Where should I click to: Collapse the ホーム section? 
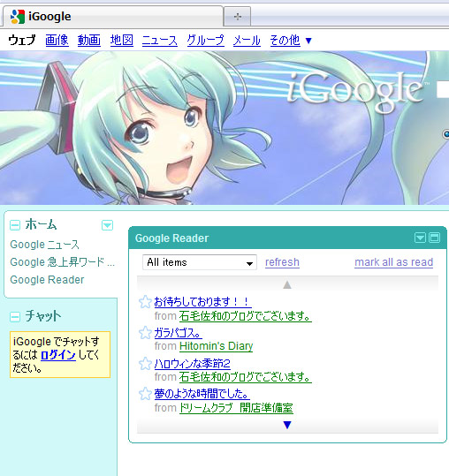[15, 225]
